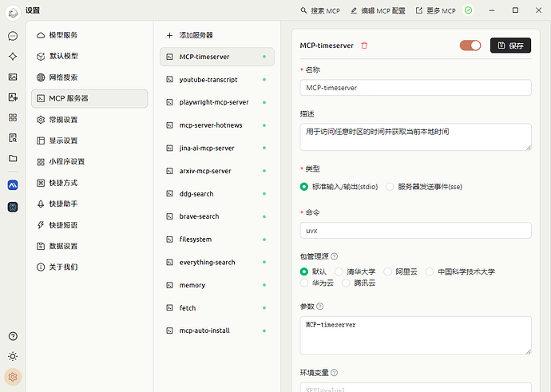Screen dimensions: 551x392
Task: Open 快捷方式 settings page
Action: pyautogui.click(x=89, y=183)
